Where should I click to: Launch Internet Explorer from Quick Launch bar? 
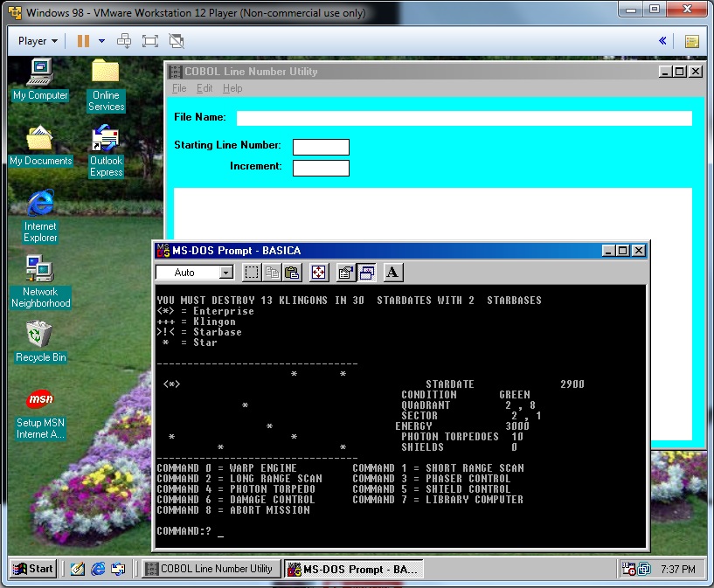tap(98, 569)
